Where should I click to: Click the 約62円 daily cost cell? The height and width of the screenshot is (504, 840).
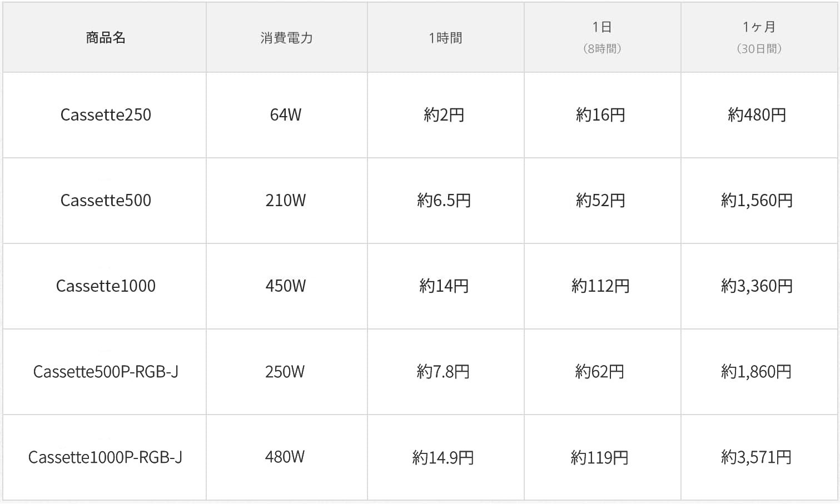pos(600,372)
